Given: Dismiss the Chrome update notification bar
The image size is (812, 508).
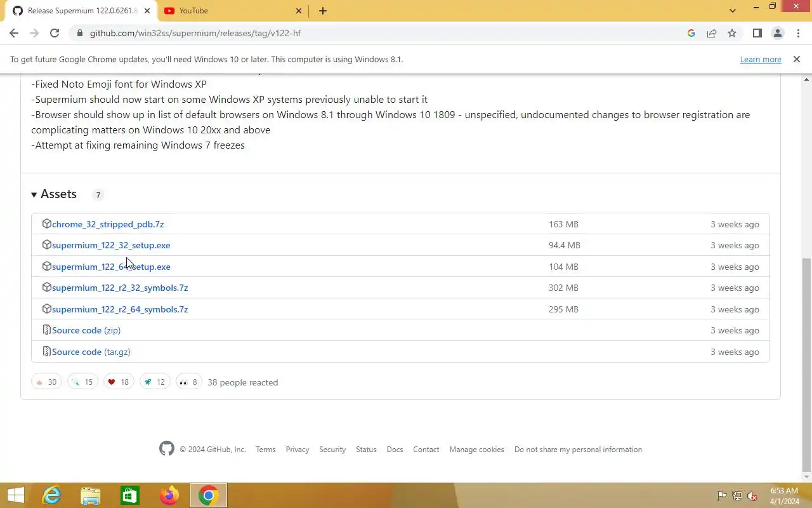Looking at the screenshot, I should pyautogui.click(x=796, y=59).
